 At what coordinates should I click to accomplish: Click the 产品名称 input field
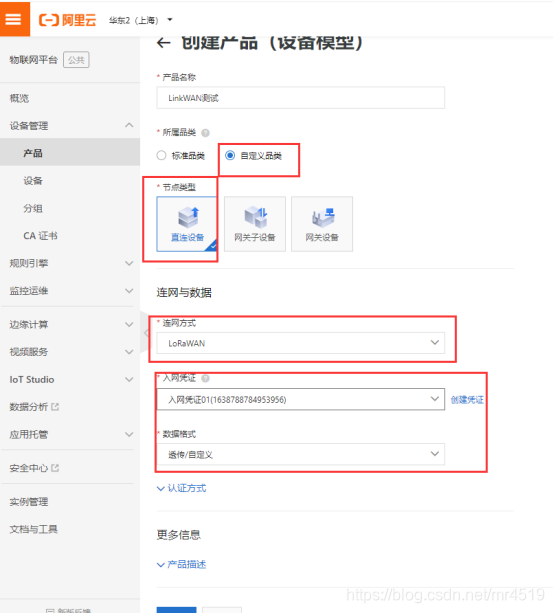(x=300, y=98)
